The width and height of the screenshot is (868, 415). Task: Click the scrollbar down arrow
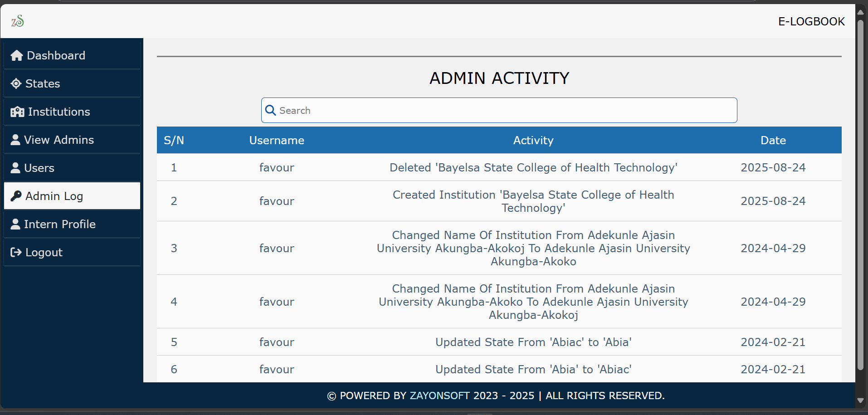(x=860, y=400)
